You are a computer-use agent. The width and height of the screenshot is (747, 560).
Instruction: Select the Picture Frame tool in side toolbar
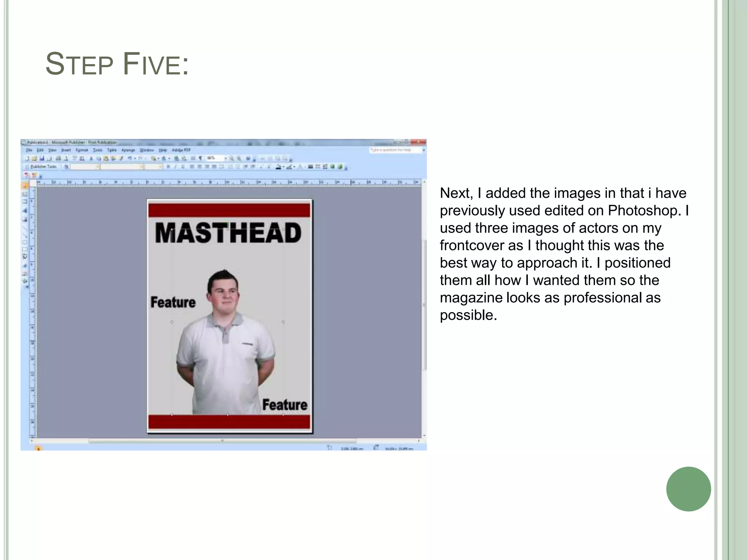(24, 219)
